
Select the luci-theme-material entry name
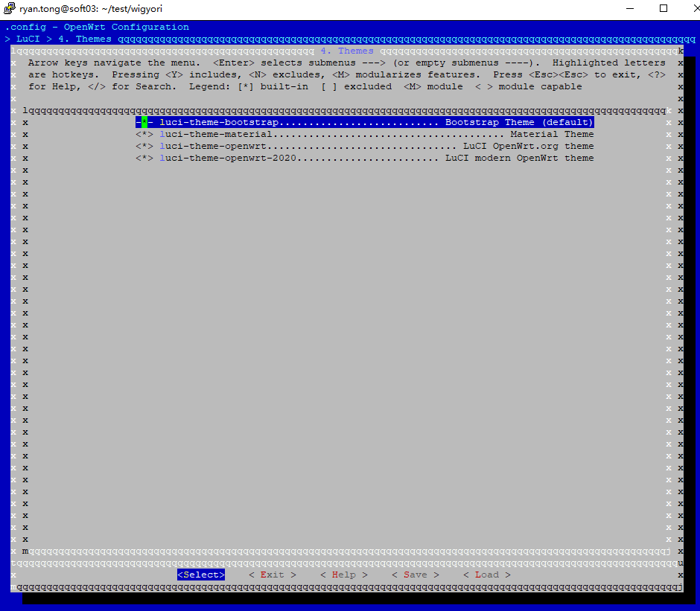click(x=216, y=134)
